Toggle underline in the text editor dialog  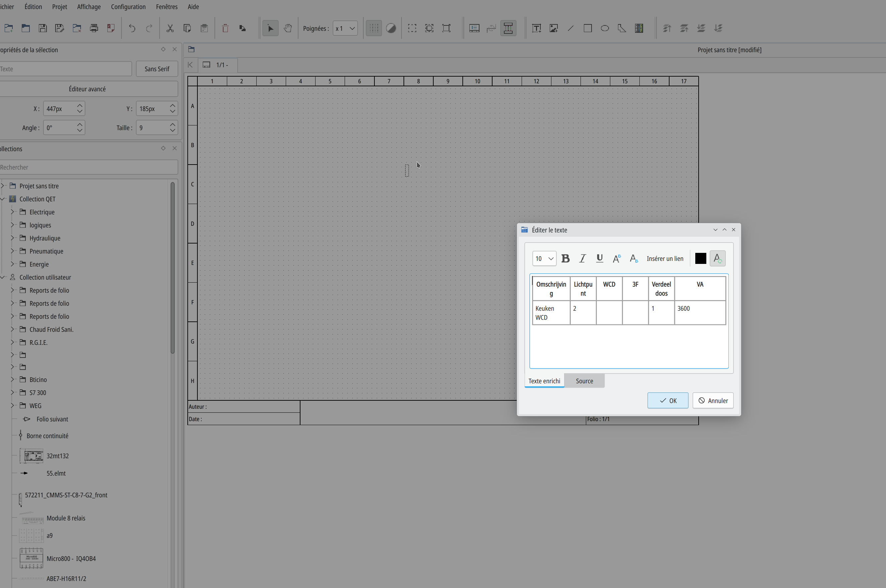pyautogui.click(x=599, y=258)
